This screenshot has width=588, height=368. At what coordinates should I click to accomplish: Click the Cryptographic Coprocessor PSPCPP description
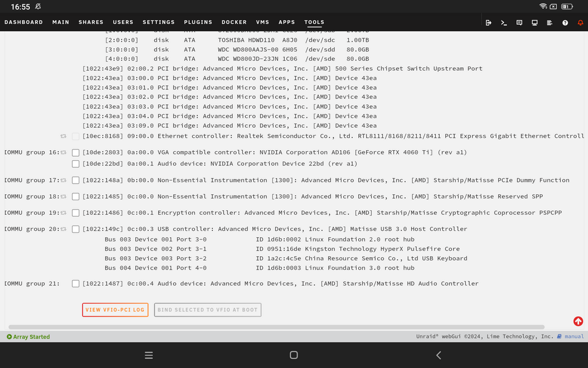322,213
